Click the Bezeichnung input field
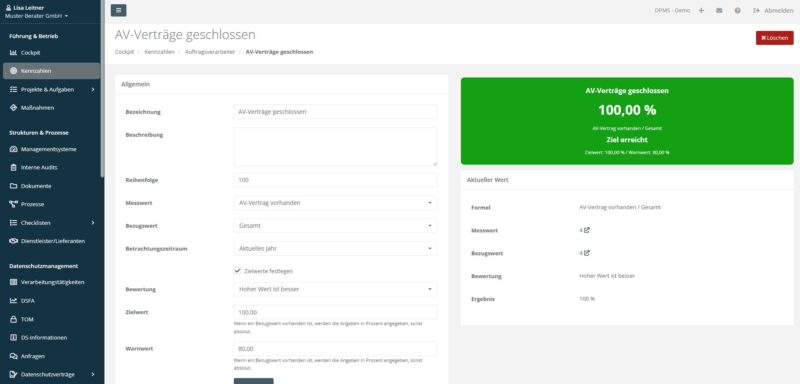The height and width of the screenshot is (384, 800). (x=335, y=112)
